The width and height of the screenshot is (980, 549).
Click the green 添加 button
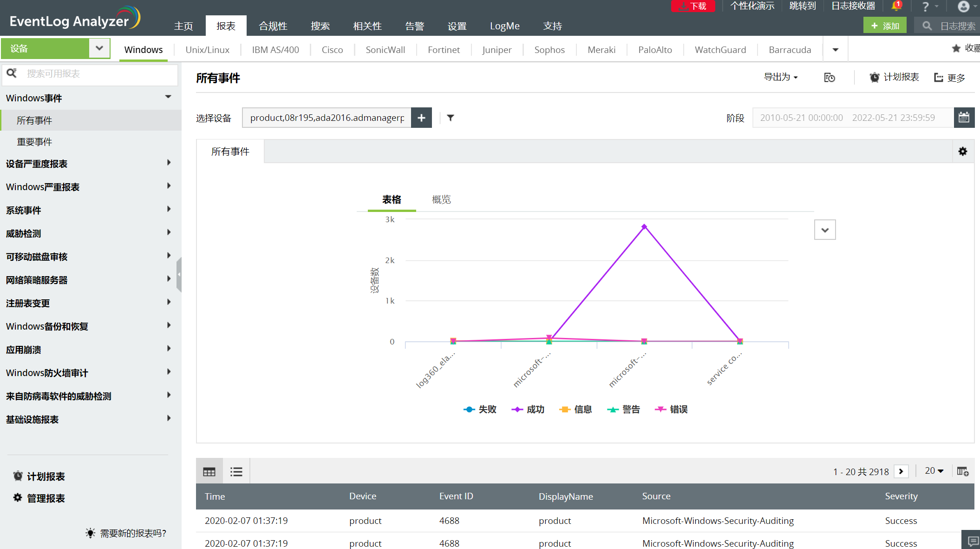click(x=884, y=26)
